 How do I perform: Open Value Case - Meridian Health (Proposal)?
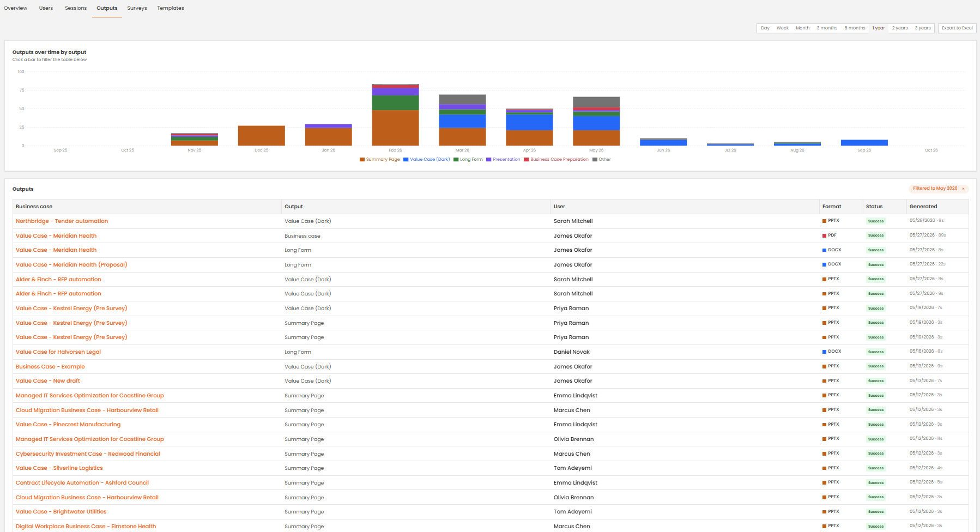tap(71, 264)
